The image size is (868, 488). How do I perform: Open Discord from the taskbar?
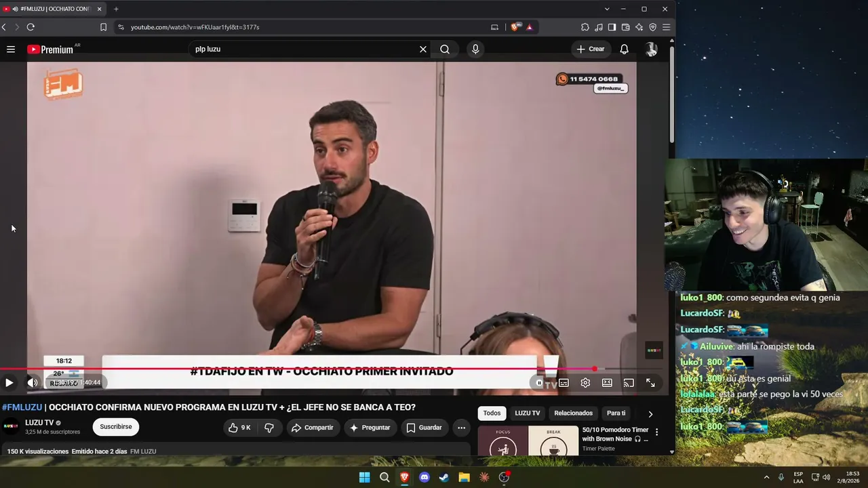[425, 477]
